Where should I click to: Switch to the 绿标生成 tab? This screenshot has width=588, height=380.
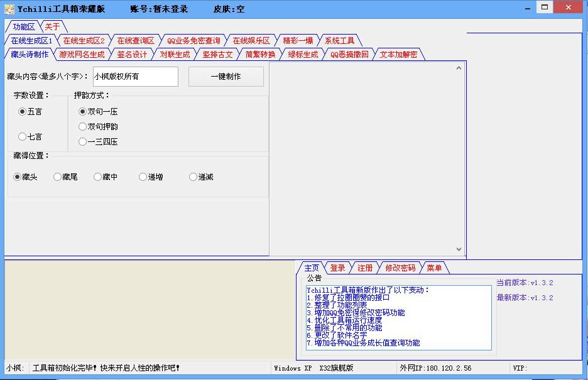pos(303,55)
